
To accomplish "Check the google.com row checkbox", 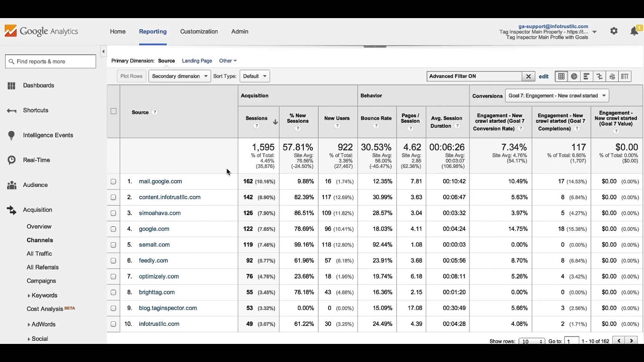I will (x=113, y=229).
